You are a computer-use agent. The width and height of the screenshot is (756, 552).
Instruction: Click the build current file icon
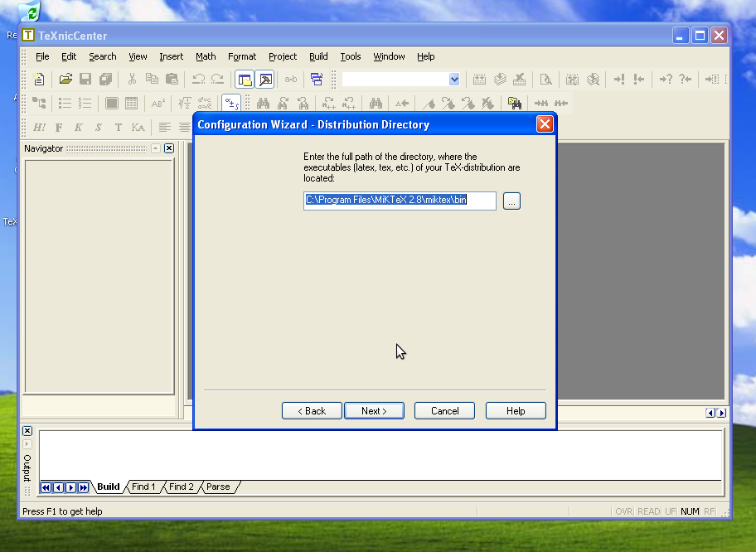[x=479, y=79]
